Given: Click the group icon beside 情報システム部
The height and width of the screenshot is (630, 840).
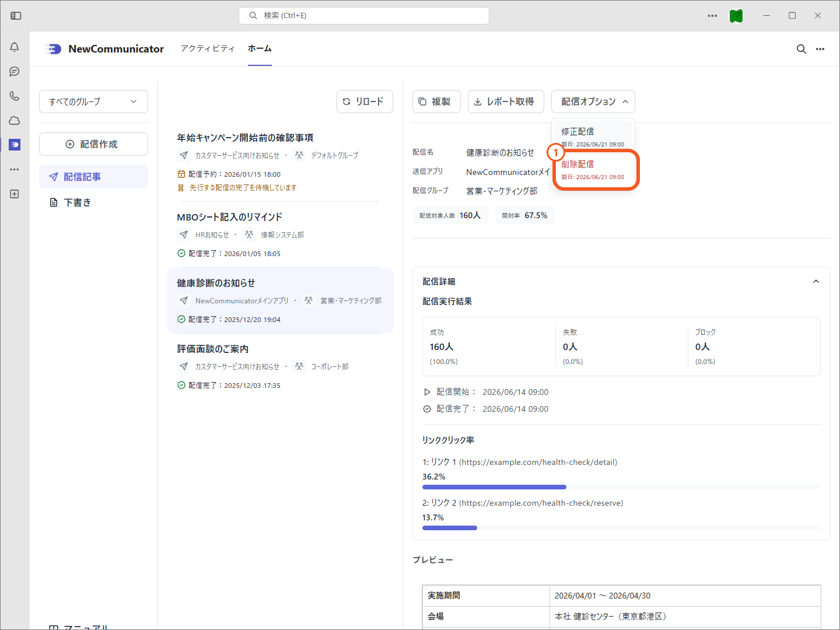Looking at the screenshot, I should pos(249,235).
